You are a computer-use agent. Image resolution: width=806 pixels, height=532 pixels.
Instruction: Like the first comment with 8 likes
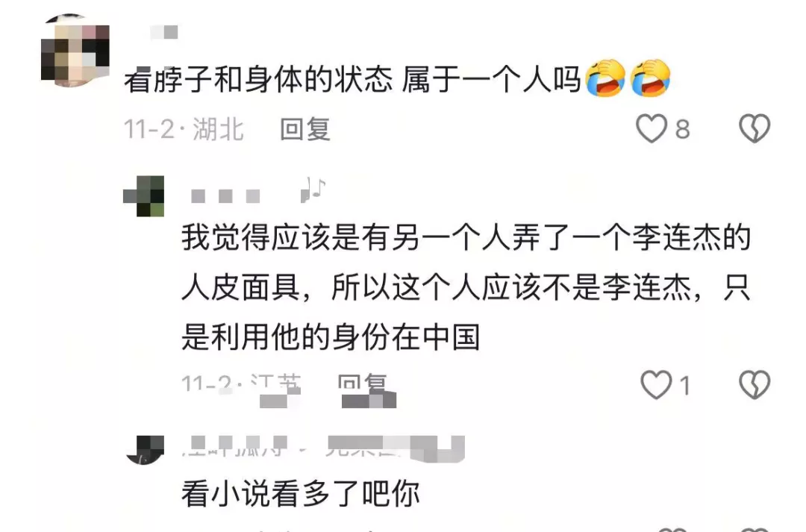point(652,128)
